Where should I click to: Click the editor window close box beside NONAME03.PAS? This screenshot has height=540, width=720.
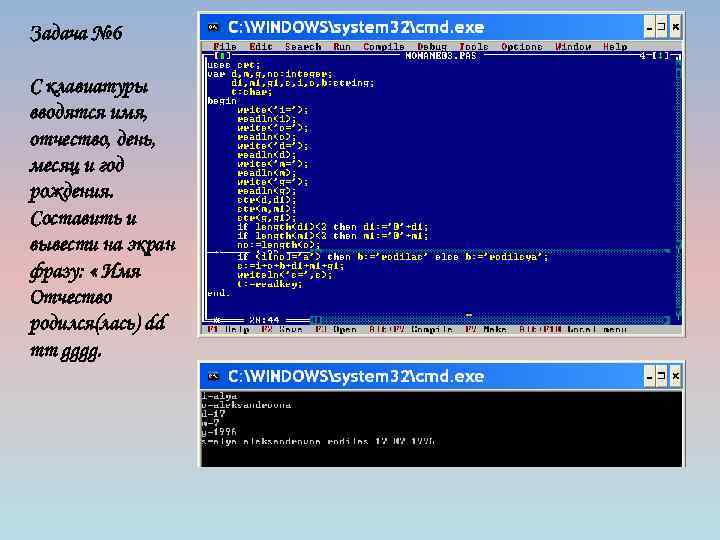pos(222,56)
